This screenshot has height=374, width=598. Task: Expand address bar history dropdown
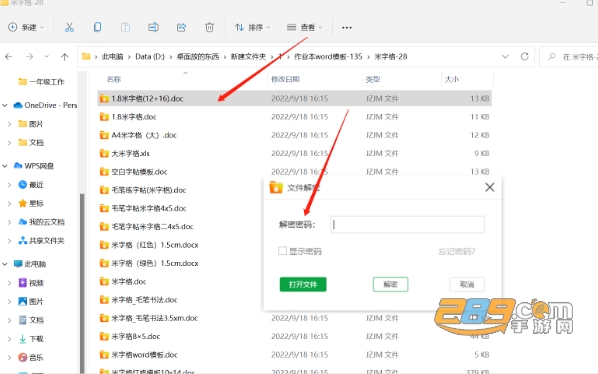pyautogui.click(x=505, y=56)
